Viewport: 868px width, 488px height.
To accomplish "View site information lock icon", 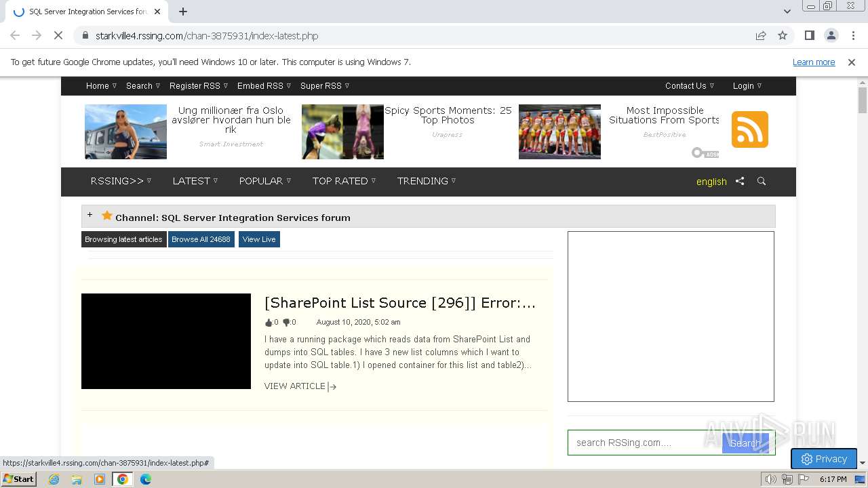I will pos(85,35).
